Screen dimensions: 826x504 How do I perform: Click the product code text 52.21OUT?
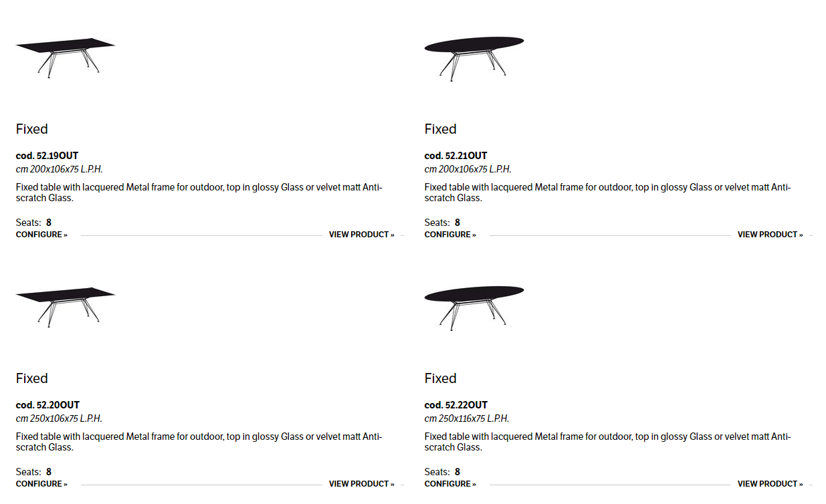pos(456,156)
